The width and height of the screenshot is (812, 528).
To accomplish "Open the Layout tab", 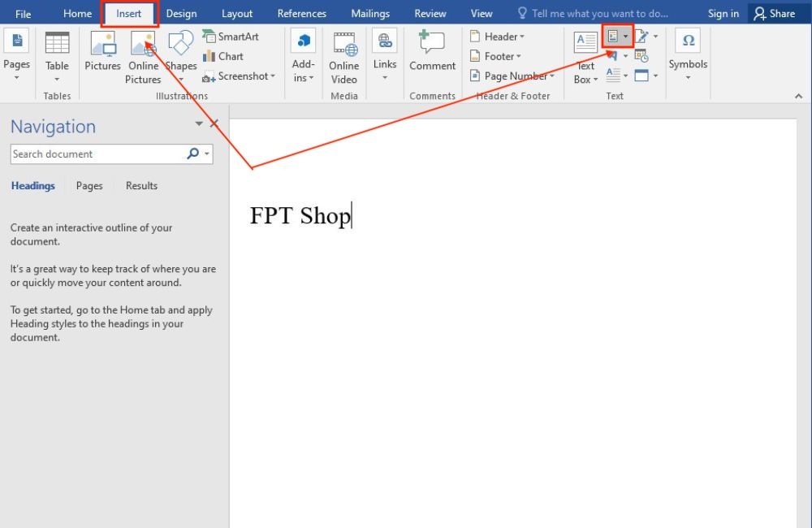I will (x=237, y=14).
